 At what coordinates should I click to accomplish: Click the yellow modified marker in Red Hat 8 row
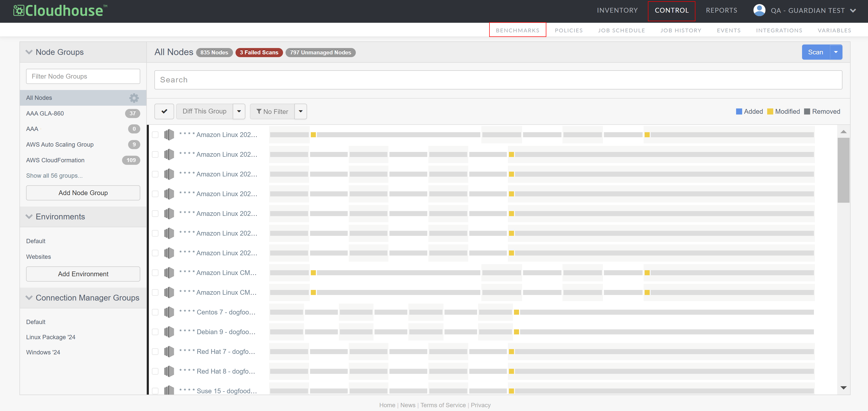pyautogui.click(x=511, y=371)
